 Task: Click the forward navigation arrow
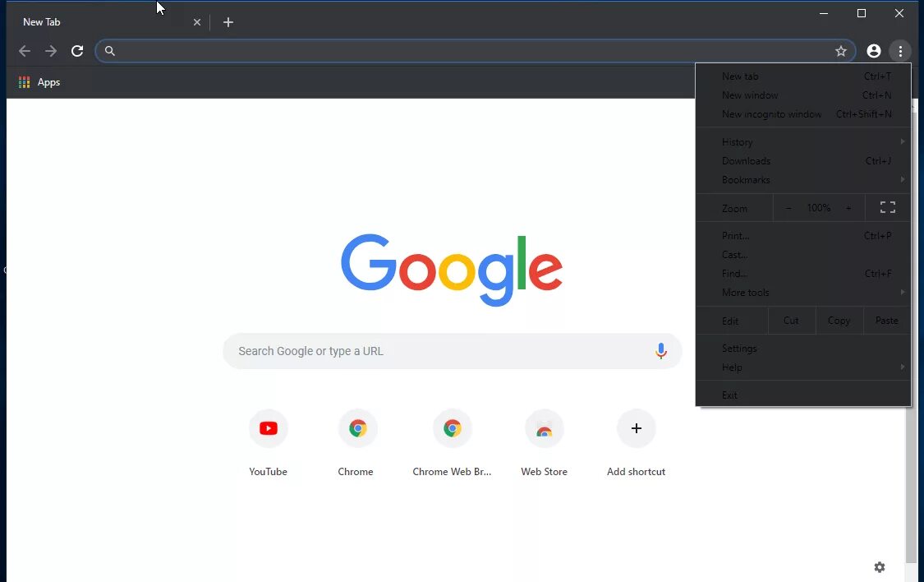point(51,51)
